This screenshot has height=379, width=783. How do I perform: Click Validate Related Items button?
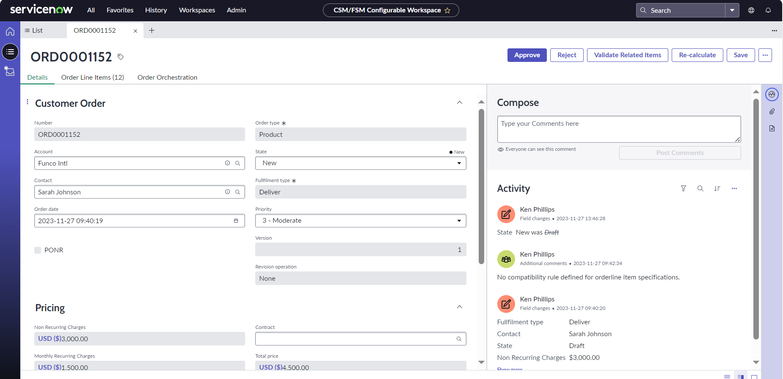pyautogui.click(x=627, y=55)
